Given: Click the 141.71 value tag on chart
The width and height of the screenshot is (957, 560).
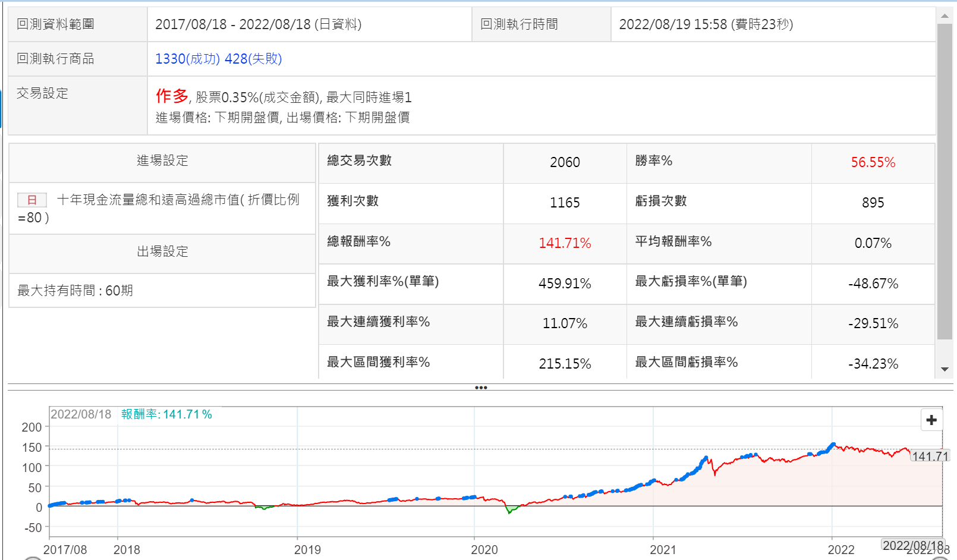Looking at the screenshot, I should tap(930, 456).
